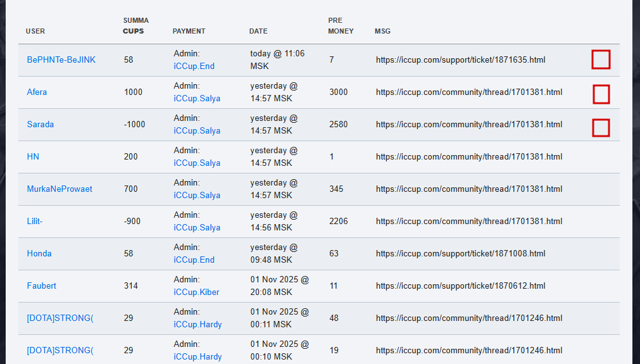Image resolution: width=640 pixels, height=364 pixels.
Task: Click iCCup.Salya admin in the Sarada row
Action: tap(197, 130)
